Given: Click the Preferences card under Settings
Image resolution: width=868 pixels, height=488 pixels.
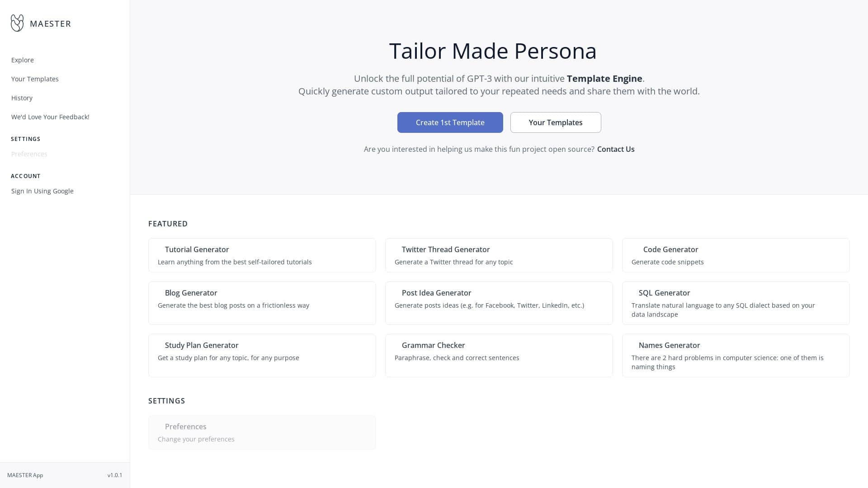Looking at the screenshot, I should (262, 432).
